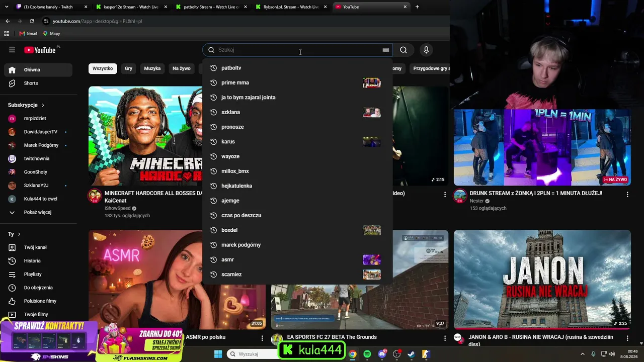The height and width of the screenshot is (362, 644).
Task: Open the Windows Start menu
Action: (218, 354)
